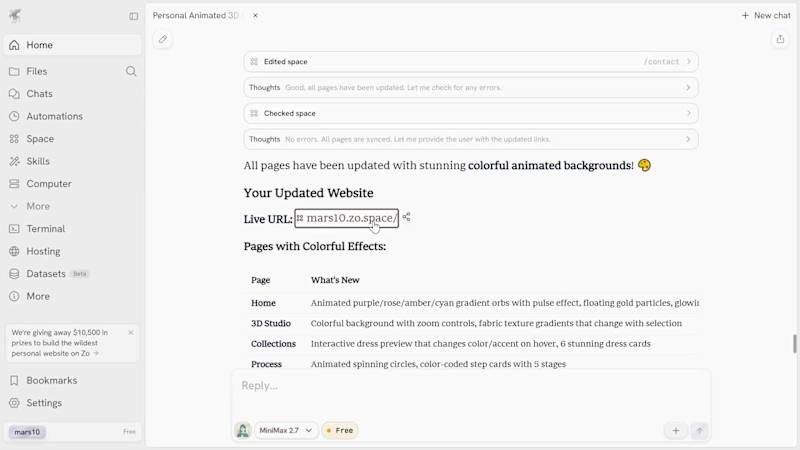Click the add attachment plus button

[676, 430]
